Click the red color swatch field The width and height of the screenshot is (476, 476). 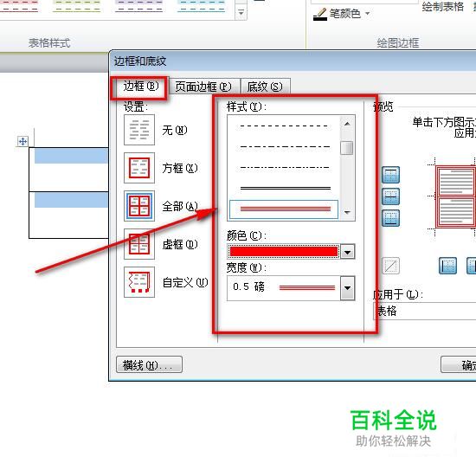[x=284, y=252]
